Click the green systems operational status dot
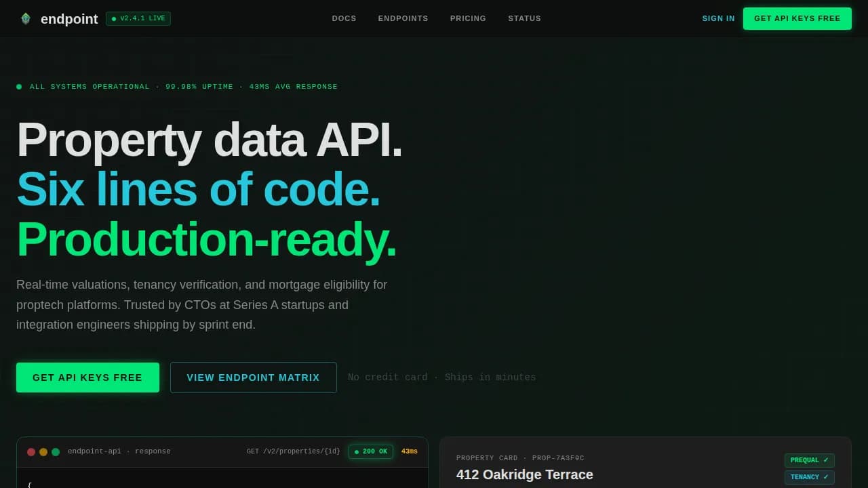This screenshot has height=488, width=868. point(19,87)
